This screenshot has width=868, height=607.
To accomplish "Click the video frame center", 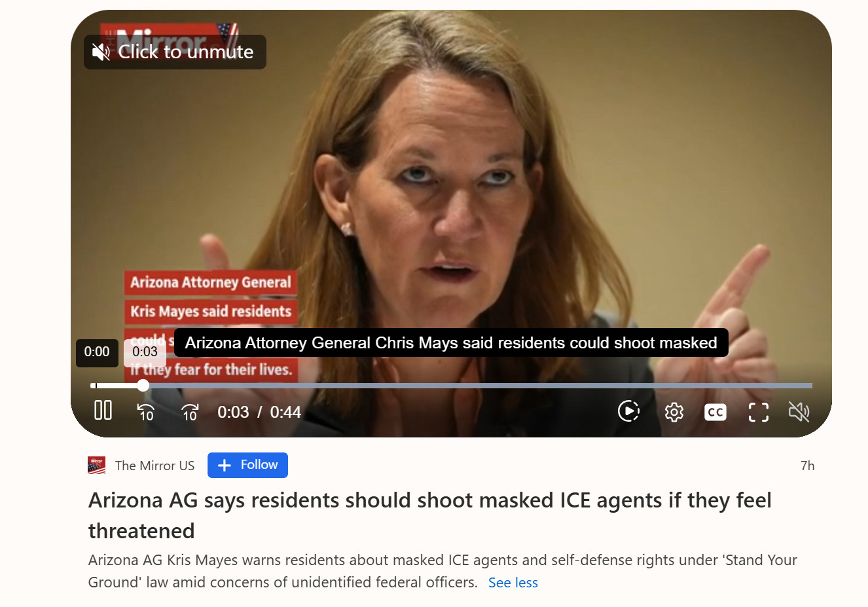I will pyautogui.click(x=451, y=223).
